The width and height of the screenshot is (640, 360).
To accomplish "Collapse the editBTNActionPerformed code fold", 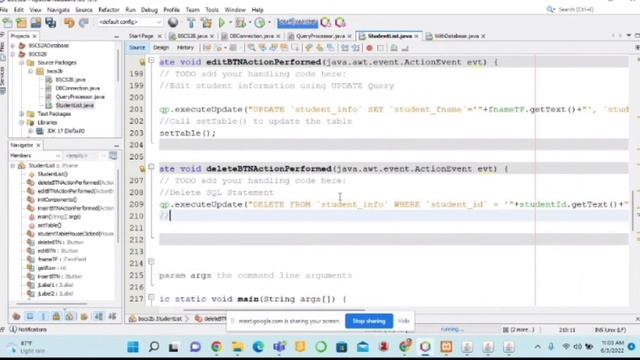I will (x=151, y=60).
